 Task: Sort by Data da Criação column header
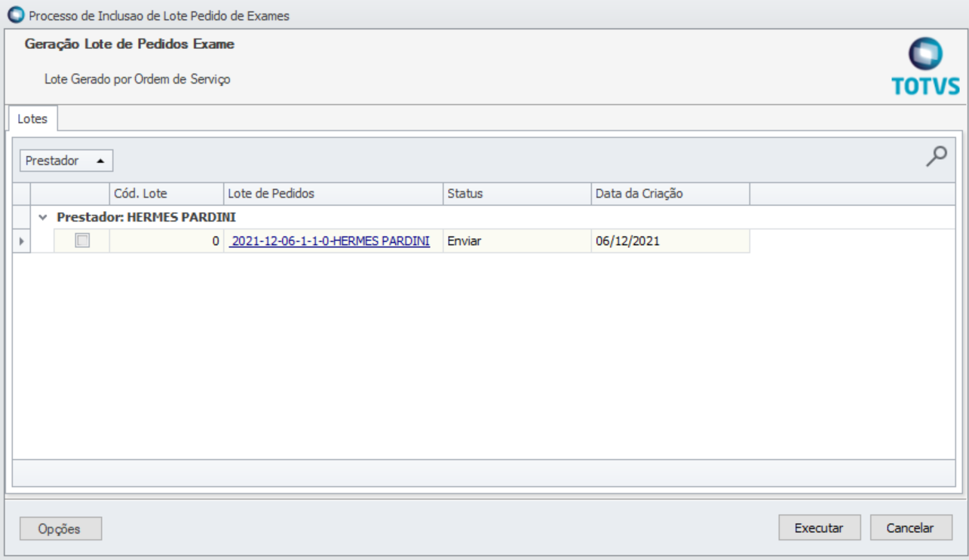pyautogui.click(x=670, y=194)
